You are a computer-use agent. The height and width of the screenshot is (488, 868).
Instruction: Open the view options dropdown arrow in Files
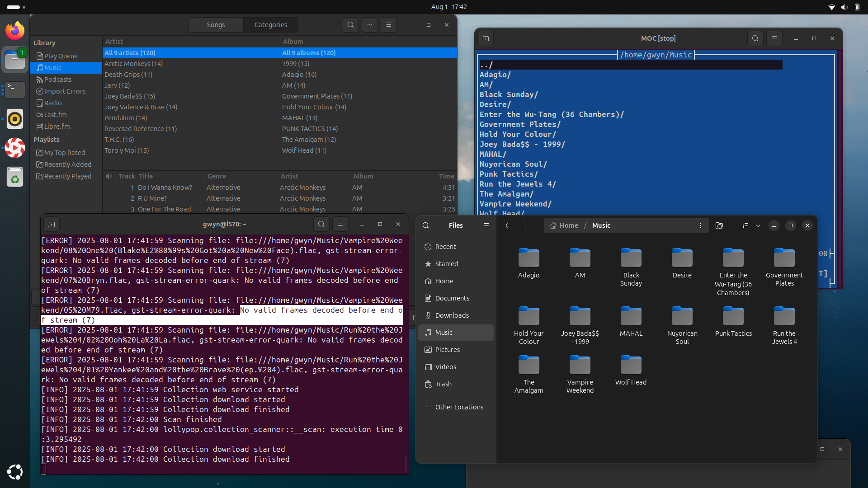click(758, 225)
